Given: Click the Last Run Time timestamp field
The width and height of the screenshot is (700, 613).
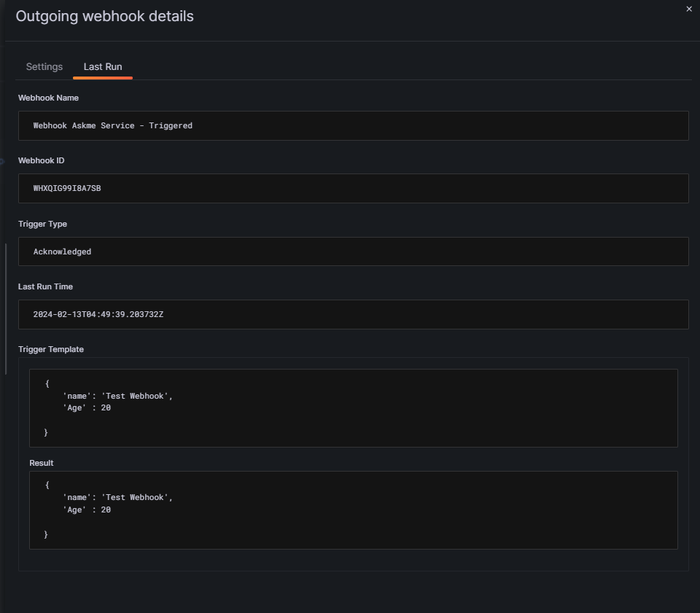Looking at the screenshot, I should click(353, 314).
